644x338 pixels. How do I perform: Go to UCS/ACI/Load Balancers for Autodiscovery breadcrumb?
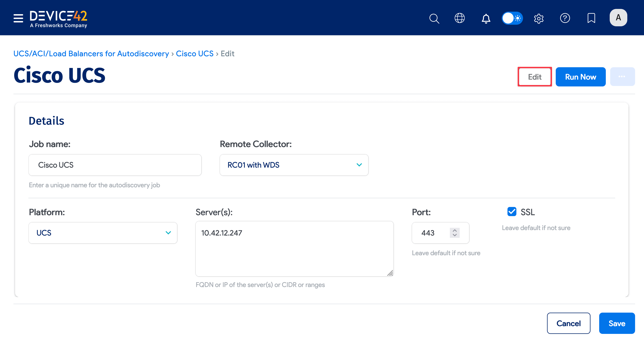pyautogui.click(x=91, y=54)
